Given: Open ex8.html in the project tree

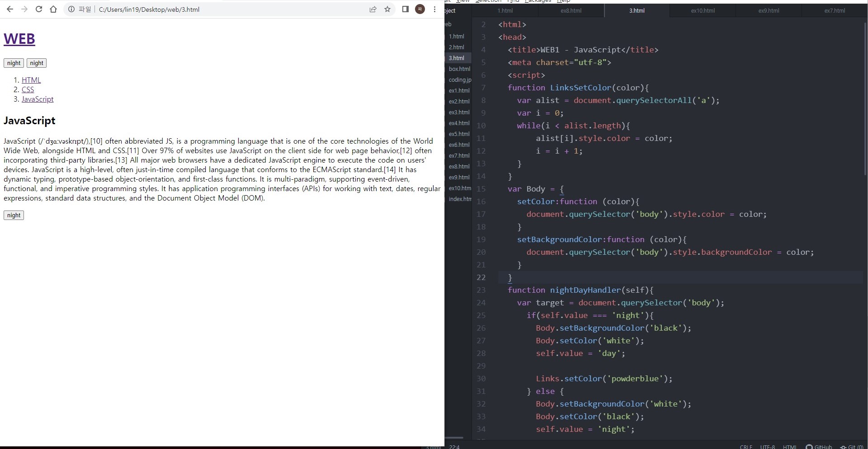Looking at the screenshot, I should click(458, 166).
